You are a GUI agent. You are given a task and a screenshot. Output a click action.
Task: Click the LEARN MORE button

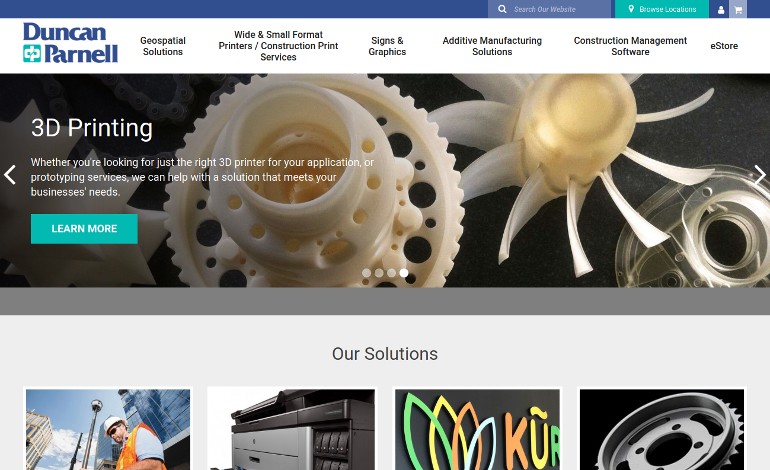(x=84, y=228)
